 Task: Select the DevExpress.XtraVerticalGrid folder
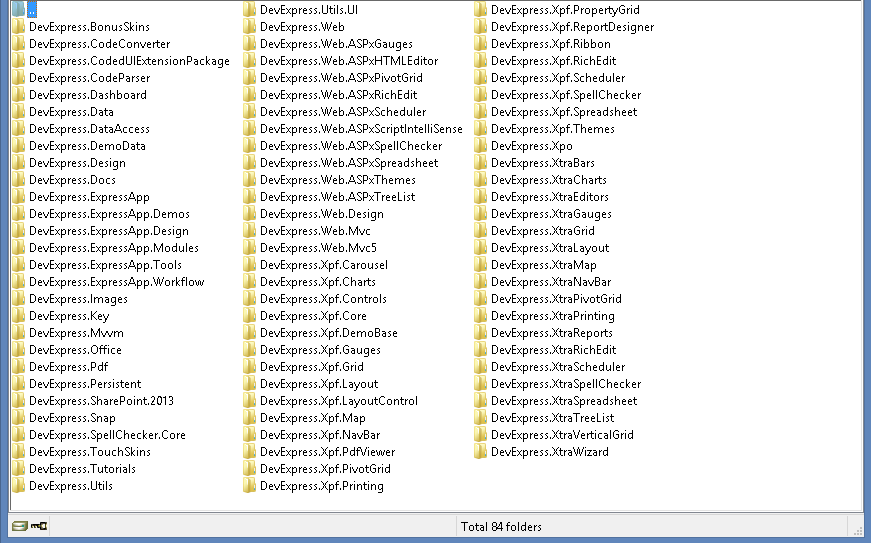tap(562, 435)
